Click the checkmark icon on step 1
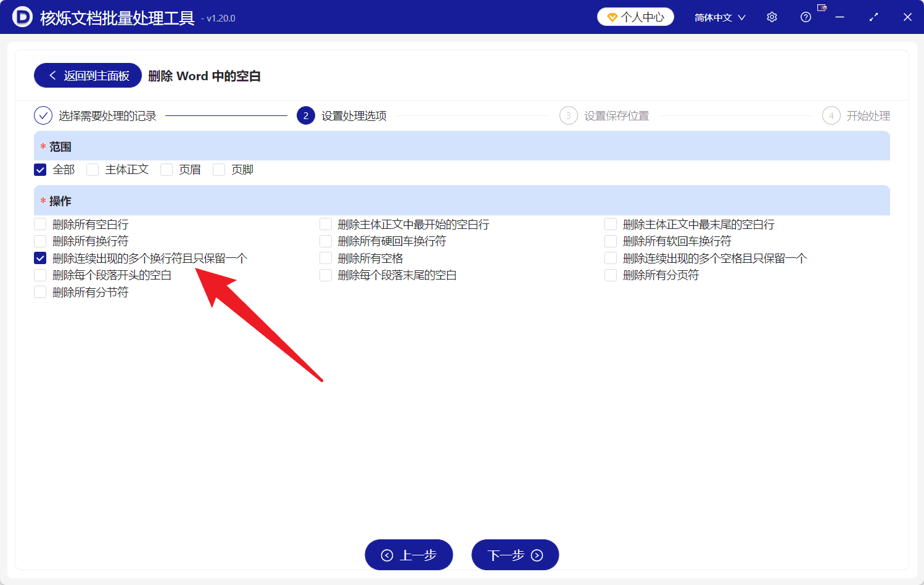 (43, 115)
